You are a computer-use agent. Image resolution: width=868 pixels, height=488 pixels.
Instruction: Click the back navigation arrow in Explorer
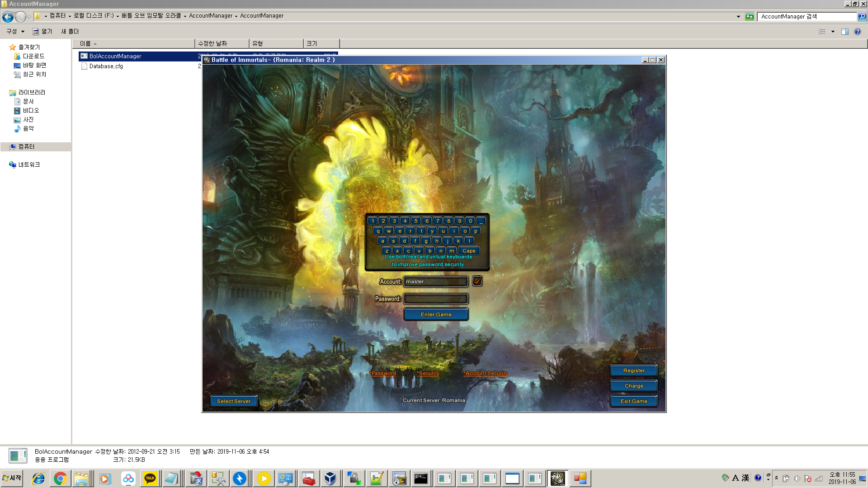point(8,17)
